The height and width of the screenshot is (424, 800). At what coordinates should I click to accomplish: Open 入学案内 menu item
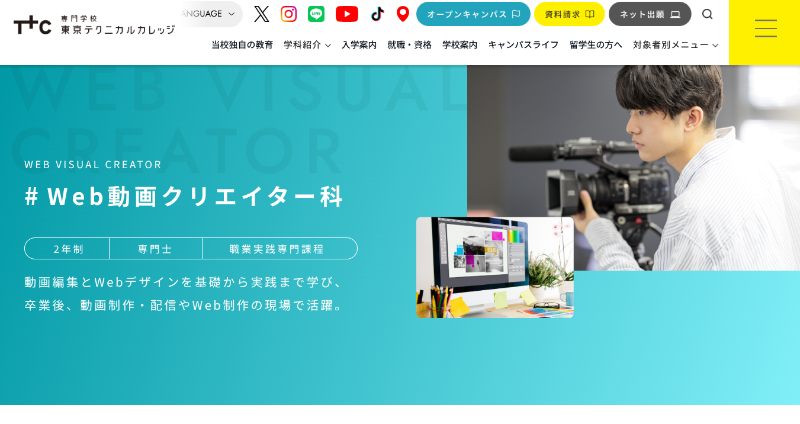359,45
